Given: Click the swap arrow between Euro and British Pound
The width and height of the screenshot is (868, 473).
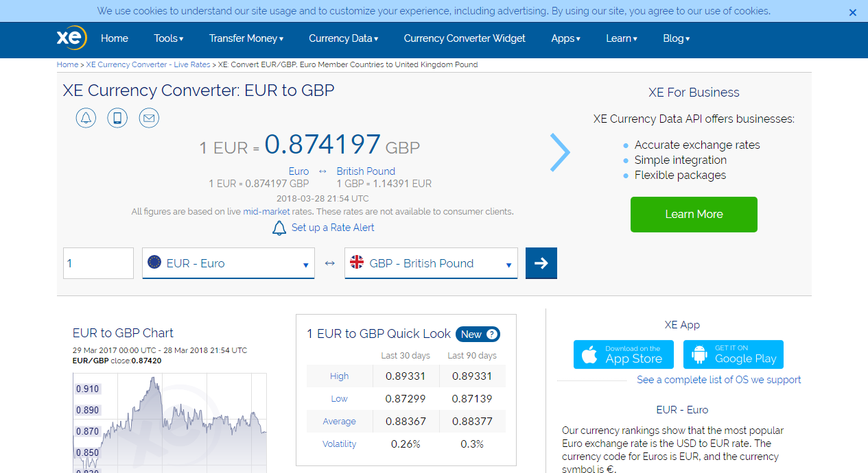Looking at the screenshot, I should [322, 171].
